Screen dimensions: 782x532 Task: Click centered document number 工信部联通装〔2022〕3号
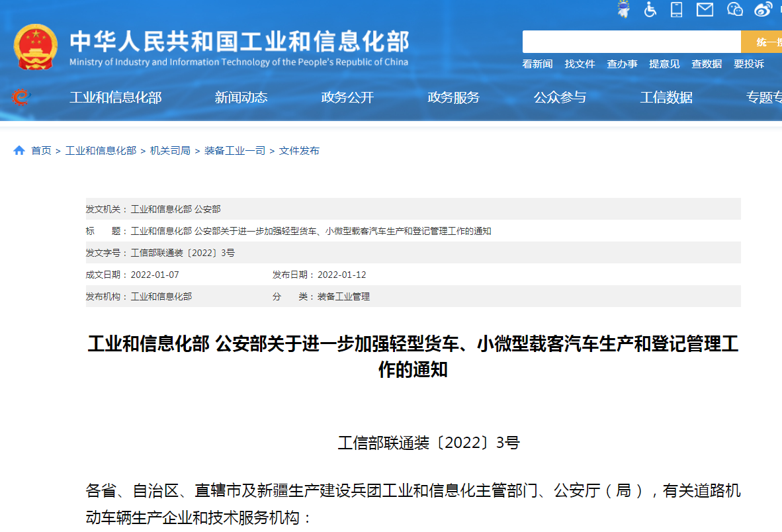[x=429, y=443]
